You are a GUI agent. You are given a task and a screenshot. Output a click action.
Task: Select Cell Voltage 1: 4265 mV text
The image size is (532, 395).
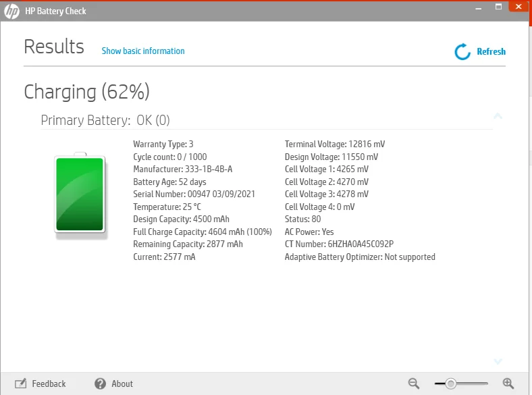click(x=326, y=169)
